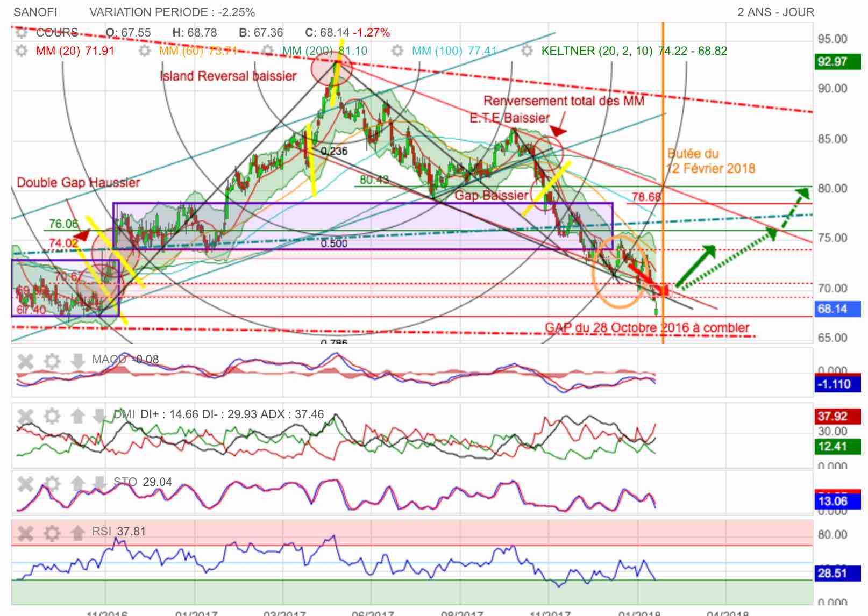
Task: Open gear settings for MM (100)
Action: pyautogui.click(x=397, y=51)
